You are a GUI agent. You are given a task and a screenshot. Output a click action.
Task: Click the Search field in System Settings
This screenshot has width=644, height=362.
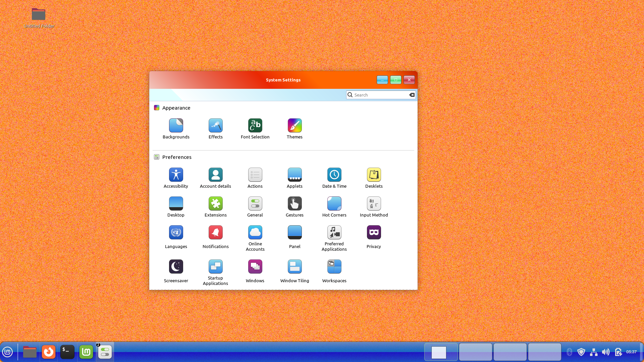[x=381, y=95]
